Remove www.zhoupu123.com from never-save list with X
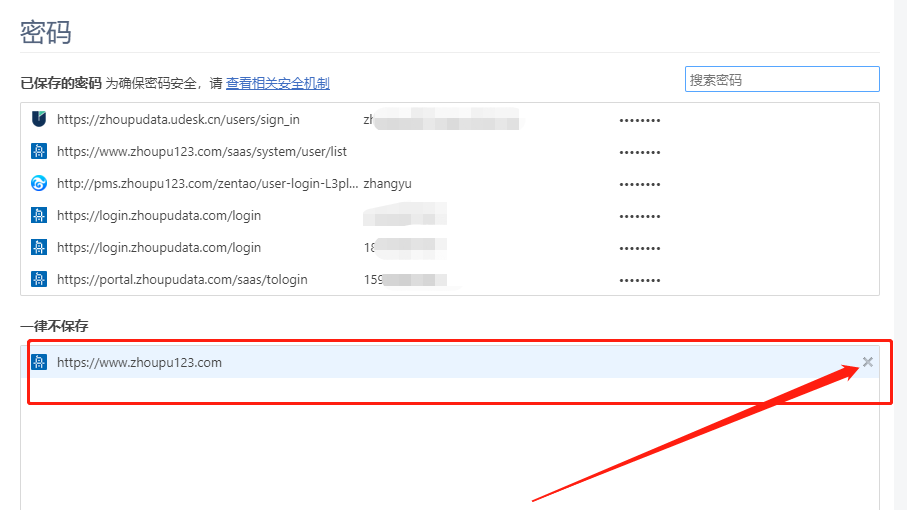Viewport: 907px width, 510px height. click(867, 362)
